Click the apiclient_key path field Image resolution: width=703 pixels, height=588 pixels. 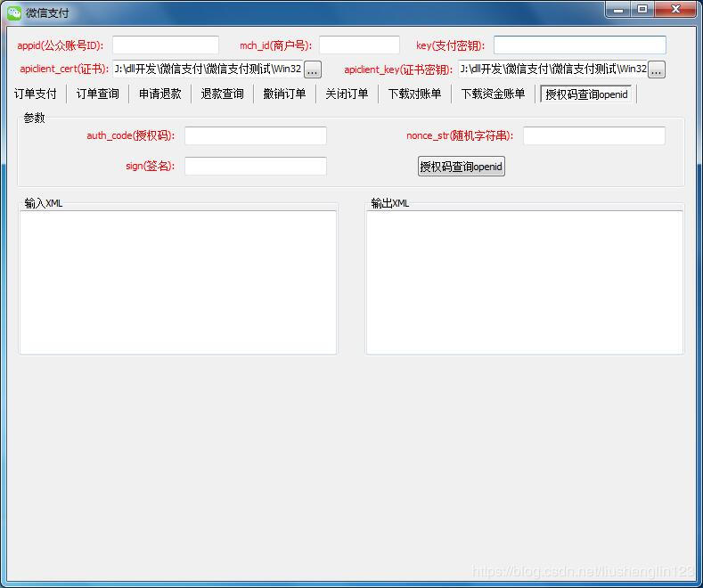coord(552,69)
